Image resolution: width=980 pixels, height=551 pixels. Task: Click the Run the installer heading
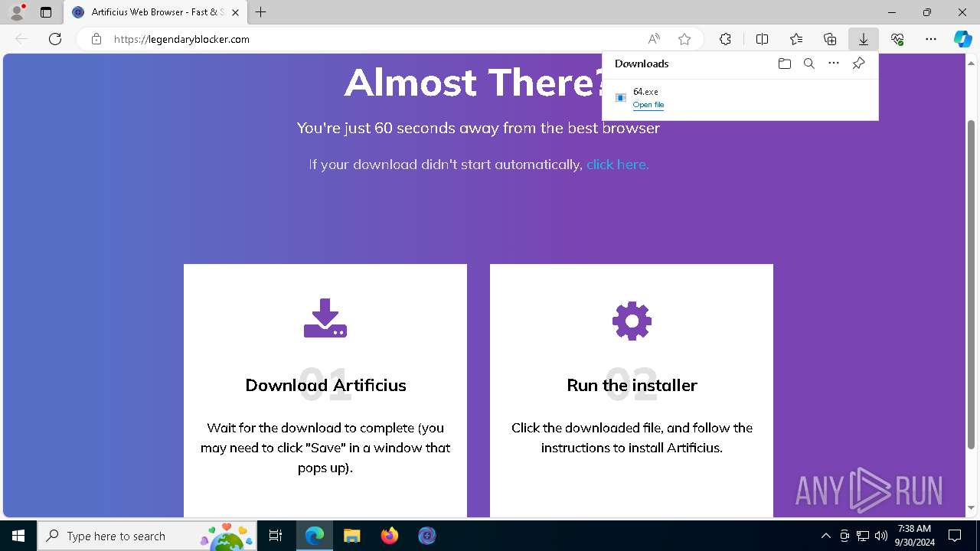[x=632, y=385]
